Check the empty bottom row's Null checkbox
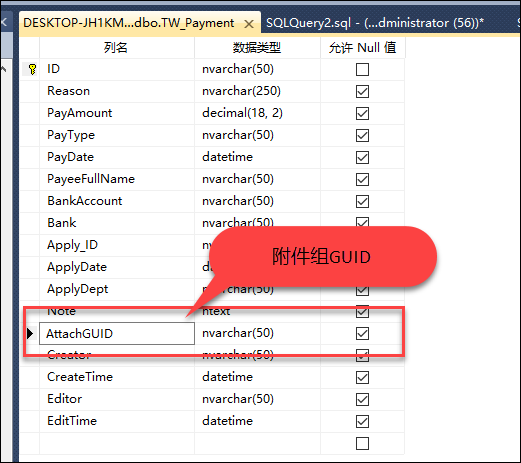The width and height of the screenshot is (521, 463). 362,443
